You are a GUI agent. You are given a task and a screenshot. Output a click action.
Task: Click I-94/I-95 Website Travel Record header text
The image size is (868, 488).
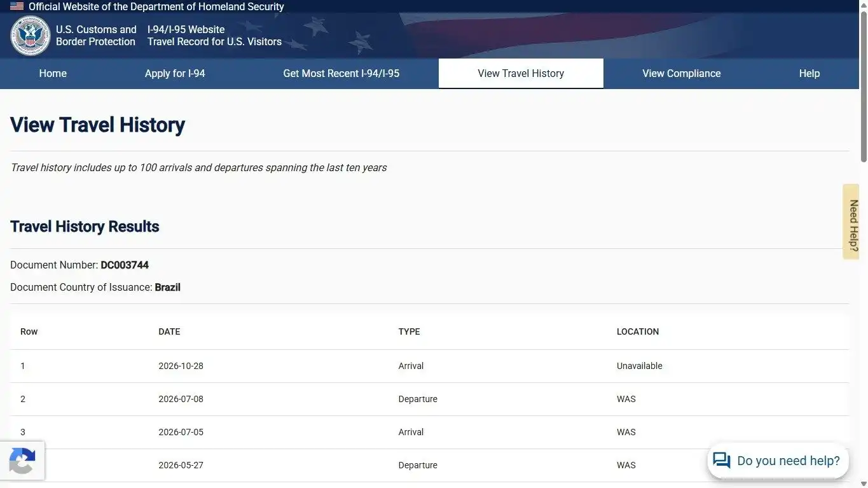214,36
